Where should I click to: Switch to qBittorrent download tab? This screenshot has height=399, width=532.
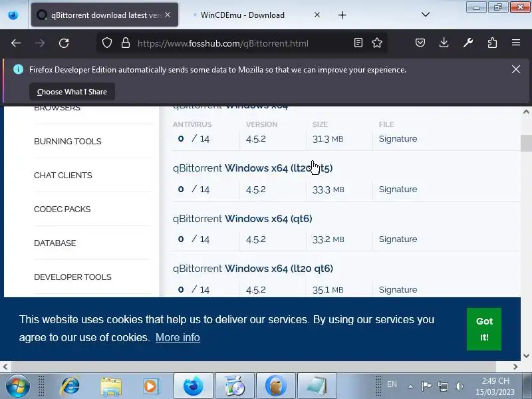coord(104,15)
